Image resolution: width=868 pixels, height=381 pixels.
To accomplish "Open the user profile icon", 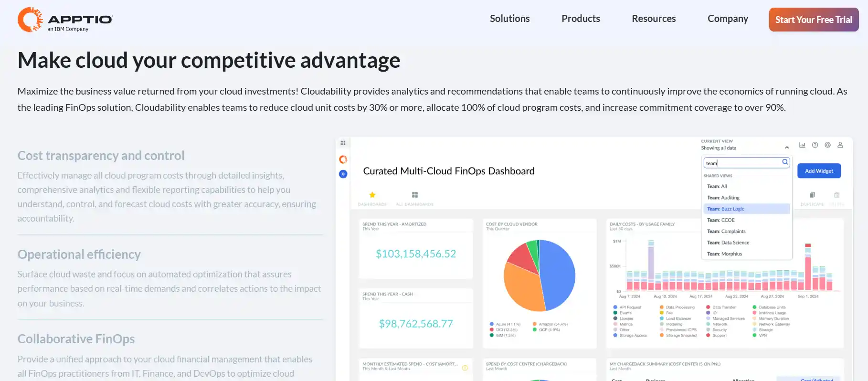I will point(840,145).
